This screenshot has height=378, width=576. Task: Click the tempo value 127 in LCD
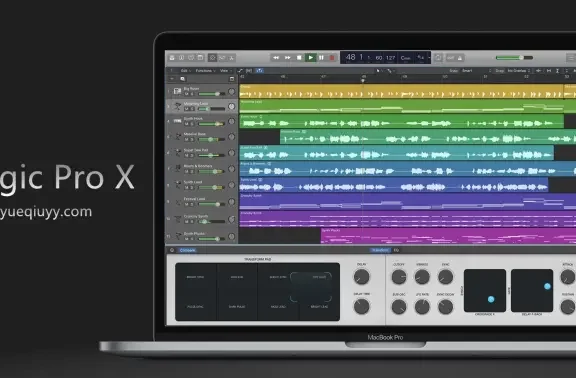[390, 58]
